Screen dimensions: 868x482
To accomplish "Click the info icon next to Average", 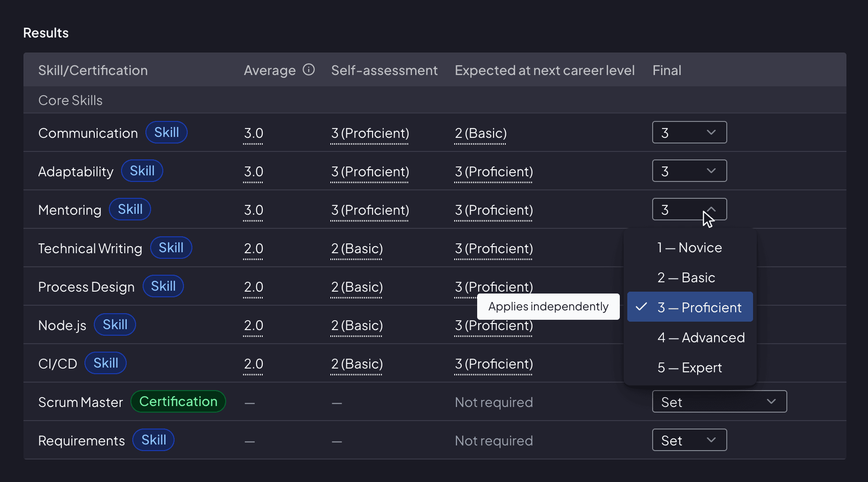I will click(309, 70).
